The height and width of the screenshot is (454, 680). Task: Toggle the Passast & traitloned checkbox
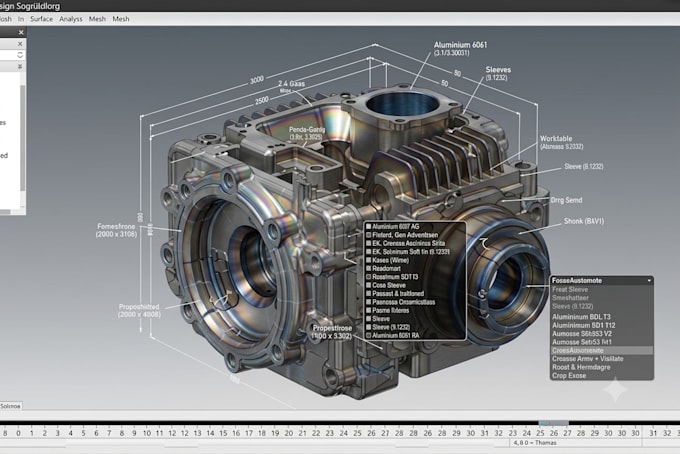click(369, 294)
